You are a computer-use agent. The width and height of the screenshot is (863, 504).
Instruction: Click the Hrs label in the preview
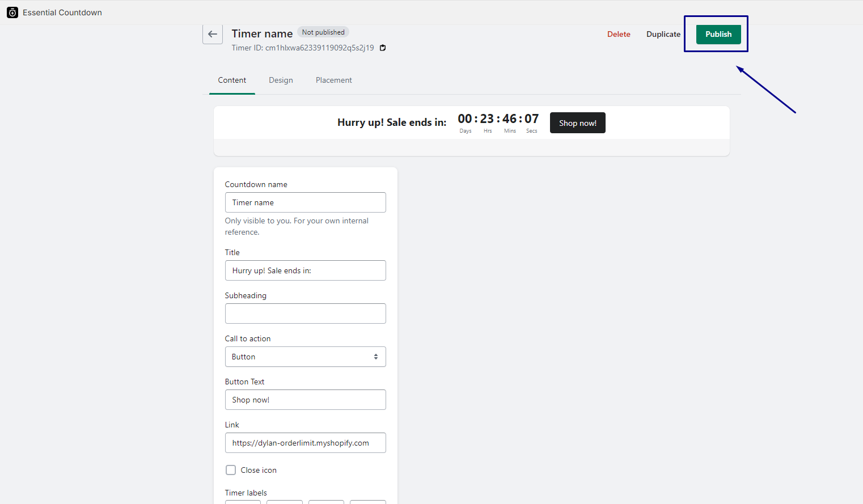click(x=488, y=131)
